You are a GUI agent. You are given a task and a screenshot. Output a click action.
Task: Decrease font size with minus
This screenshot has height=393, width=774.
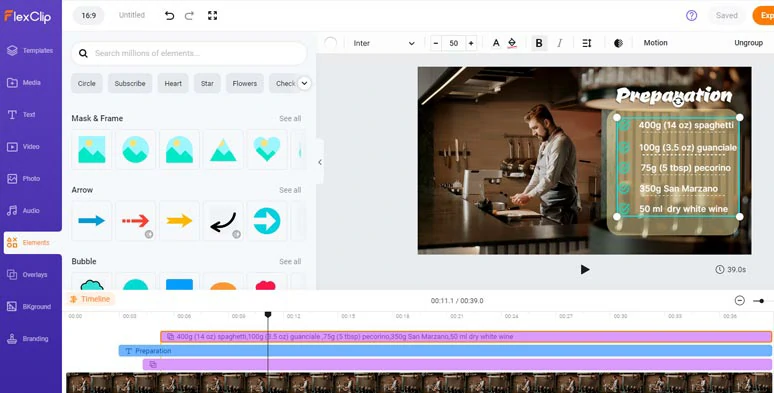(435, 43)
